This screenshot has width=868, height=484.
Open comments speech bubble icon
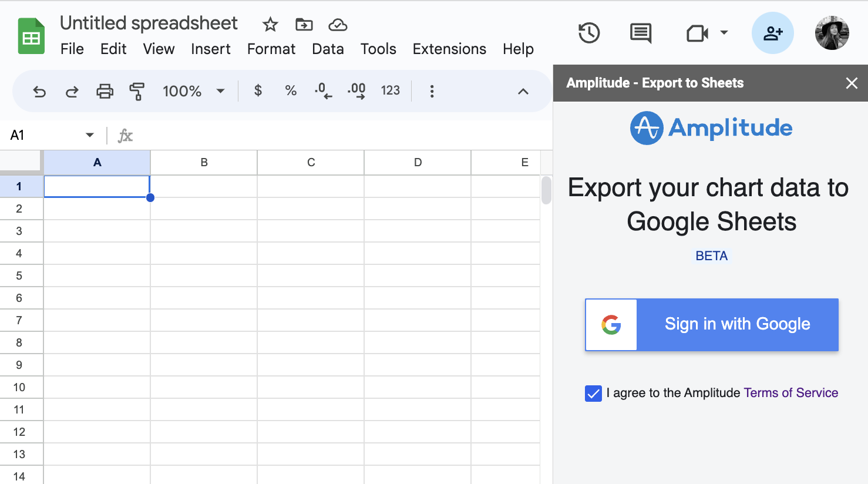point(640,33)
